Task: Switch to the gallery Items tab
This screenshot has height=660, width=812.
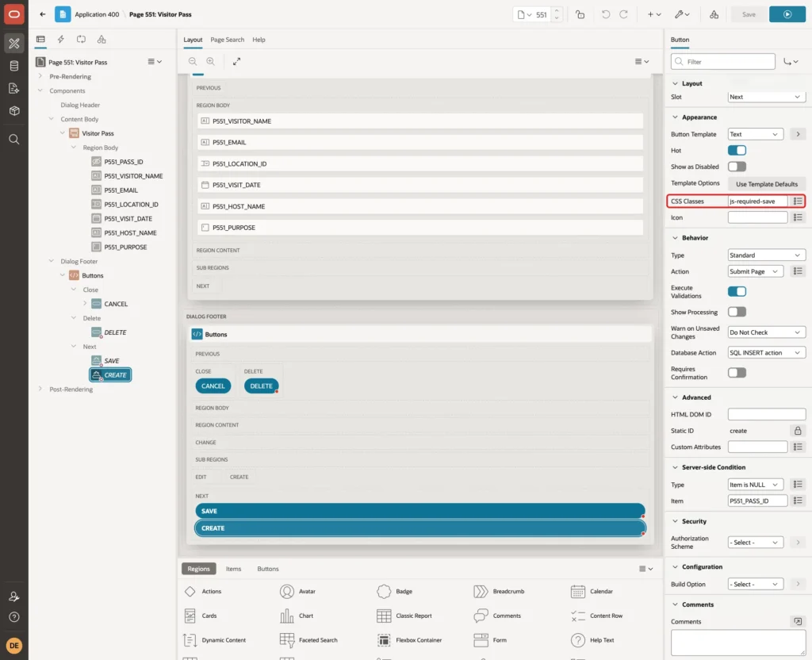Action: [234, 569]
